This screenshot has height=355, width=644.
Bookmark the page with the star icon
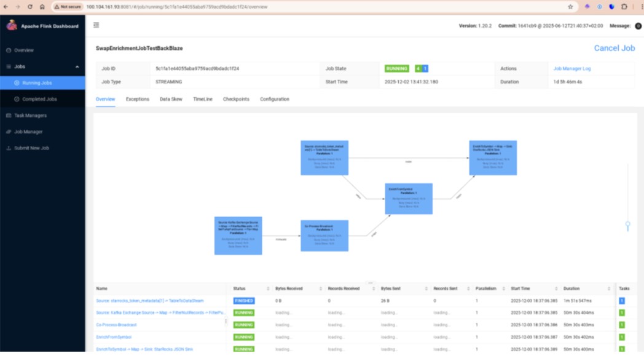(570, 7)
